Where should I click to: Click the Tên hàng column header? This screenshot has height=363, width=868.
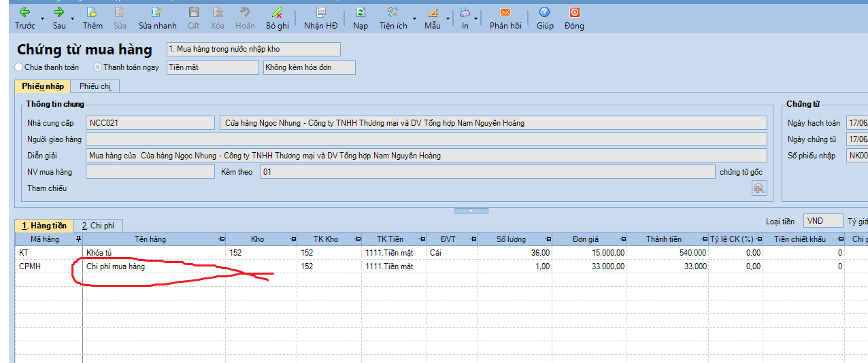[x=150, y=239]
